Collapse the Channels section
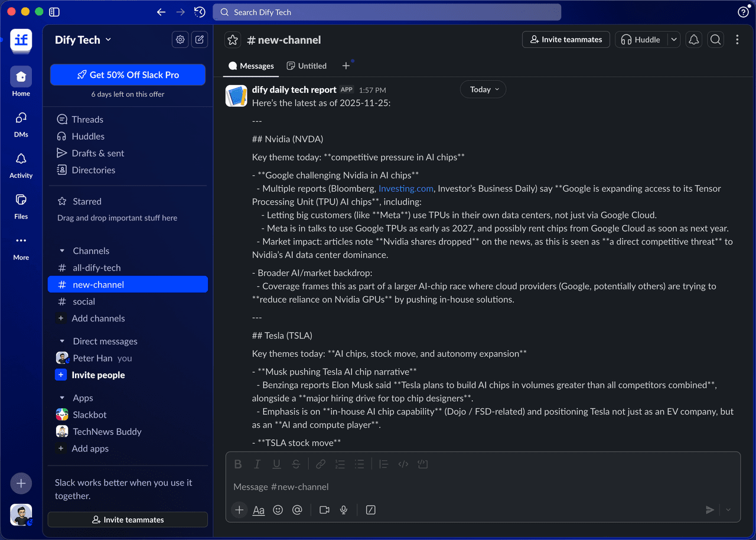Image resolution: width=756 pixels, height=540 pixels. 62,251
